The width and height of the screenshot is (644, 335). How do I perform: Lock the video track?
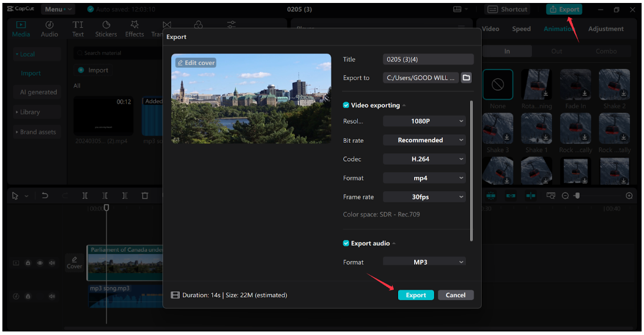pos(28,262)
